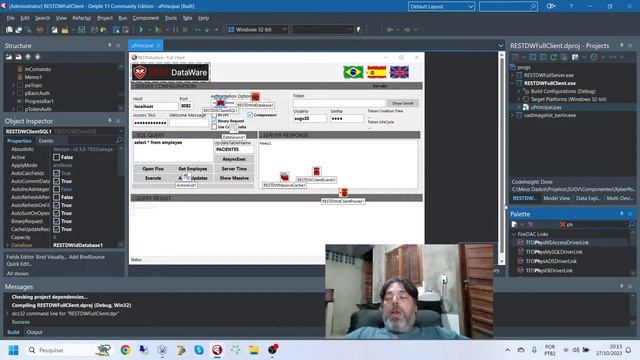This screenshot has width=640, height=360.
Task: Open the Tools menu
Action: (x=171, y=18)
